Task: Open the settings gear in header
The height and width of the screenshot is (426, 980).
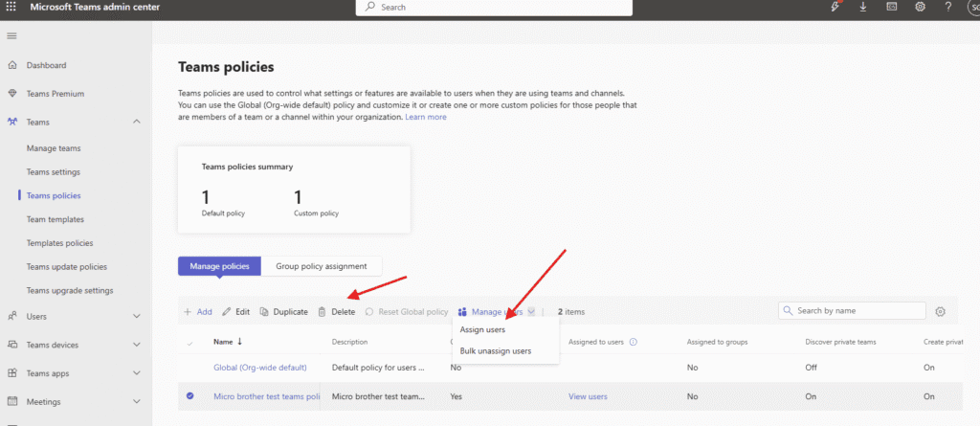Action: pos(920,7)
